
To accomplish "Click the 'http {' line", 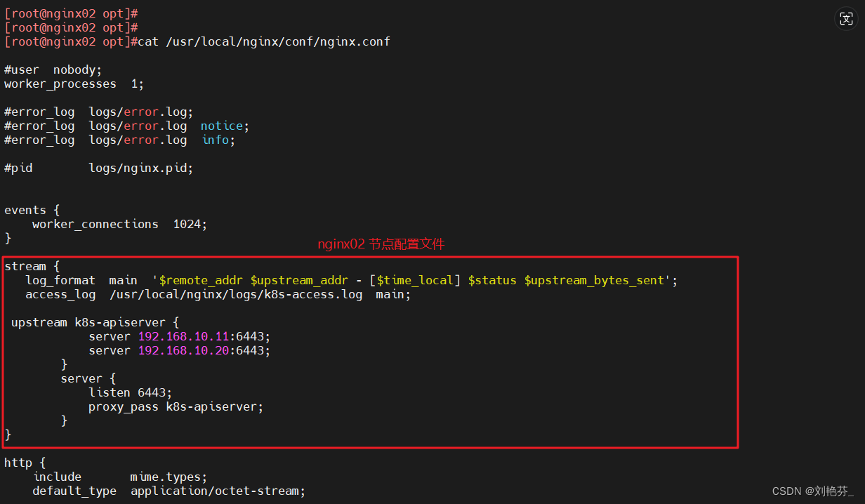I will coord(25,463).
